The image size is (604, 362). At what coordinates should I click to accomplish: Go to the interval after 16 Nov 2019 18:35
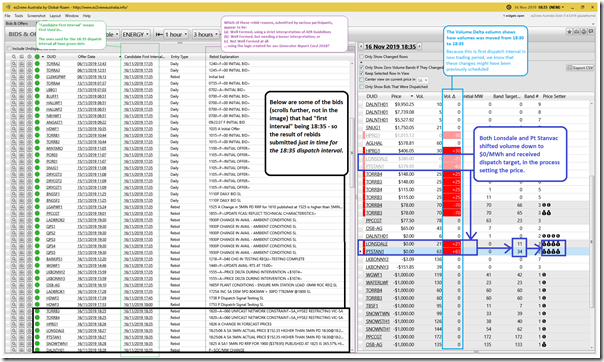click(419, 47)
